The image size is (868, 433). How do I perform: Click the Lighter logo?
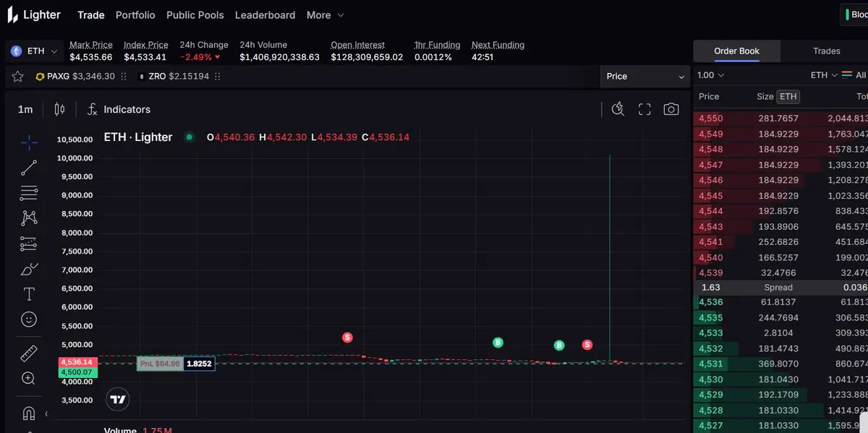pyautogui.click(x=34, y=14)
